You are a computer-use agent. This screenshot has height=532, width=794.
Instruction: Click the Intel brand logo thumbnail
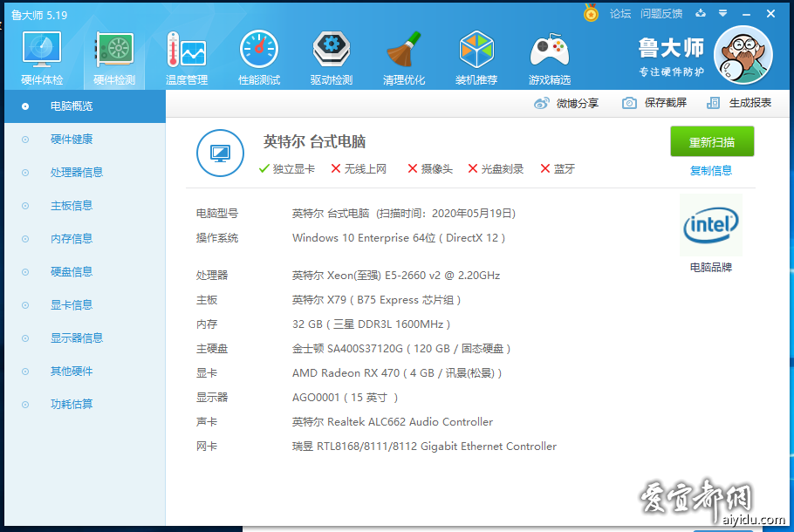pyautogui.click(x=711, y=226)
